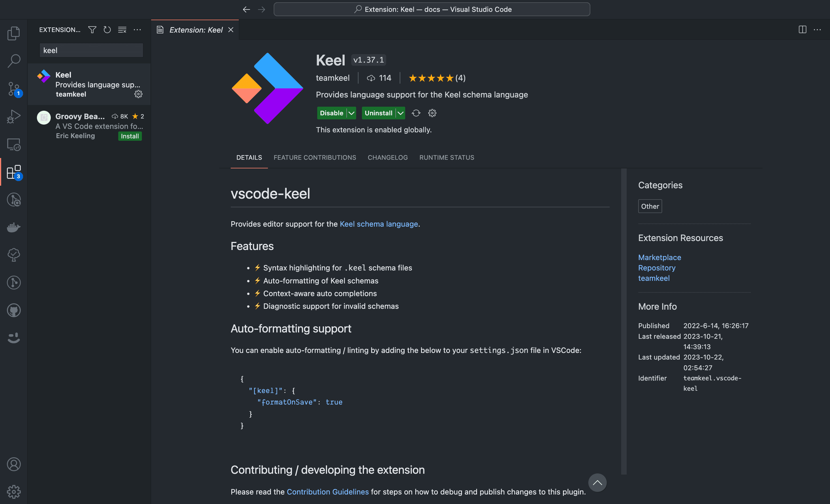Screen dimensions: 830x504
Task: Open the teamkeel link under Extension Resources
Action: [654, 278]
